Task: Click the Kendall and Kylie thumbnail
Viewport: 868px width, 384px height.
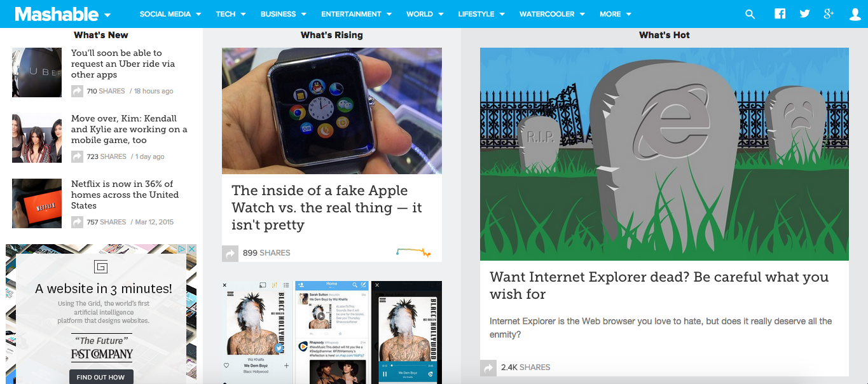Action: click(37, 139)
